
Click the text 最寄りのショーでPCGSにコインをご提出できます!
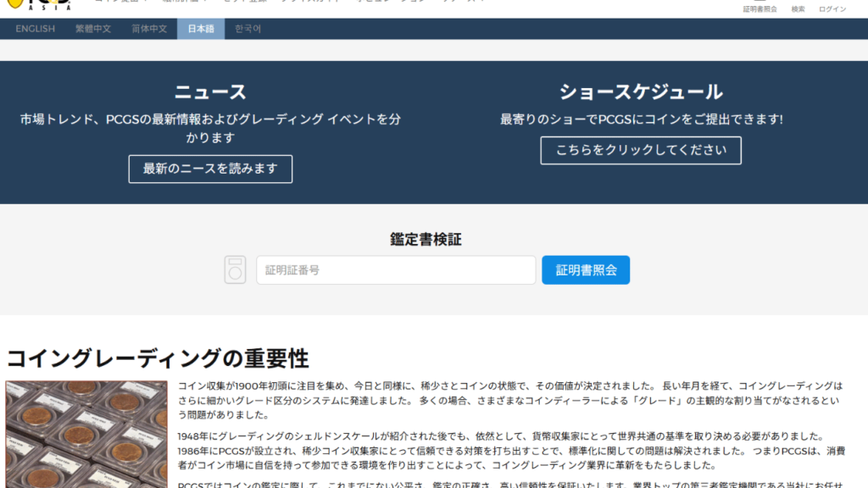(641, 119)
